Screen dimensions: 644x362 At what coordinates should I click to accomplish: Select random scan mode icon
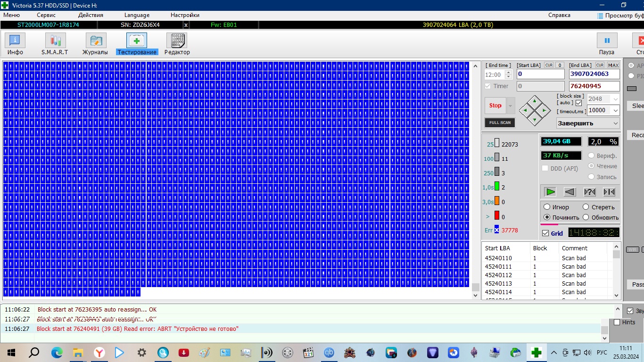(x=590, y=192)
